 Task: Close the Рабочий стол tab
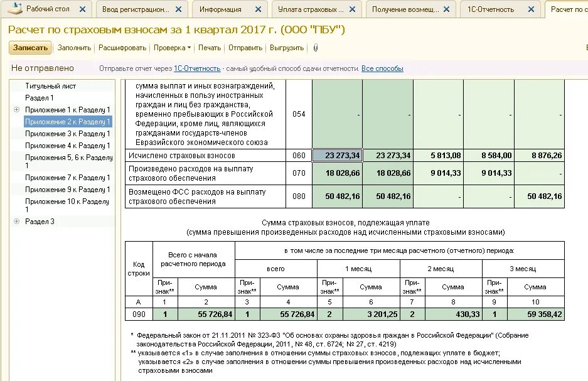coord(82,9)
